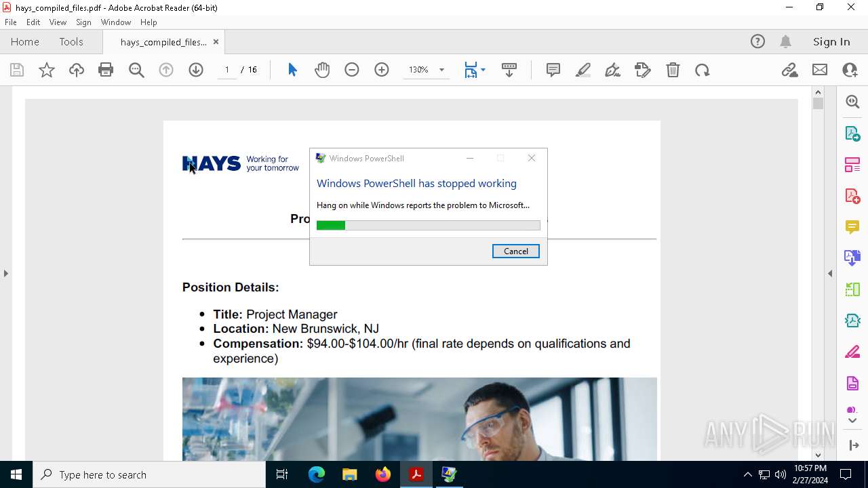This screenshot has height=488, width=868.
Task: Click the share with others person icon
Action: tap(850, 70)
